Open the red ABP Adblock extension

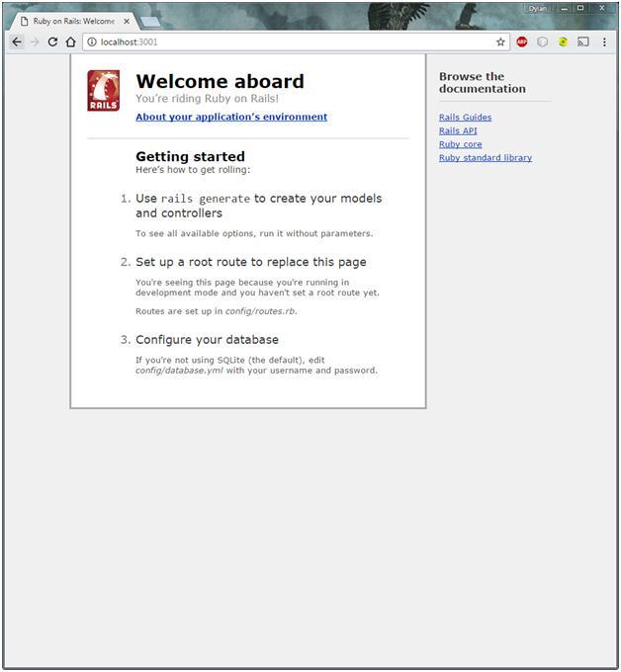coord(521,42)
